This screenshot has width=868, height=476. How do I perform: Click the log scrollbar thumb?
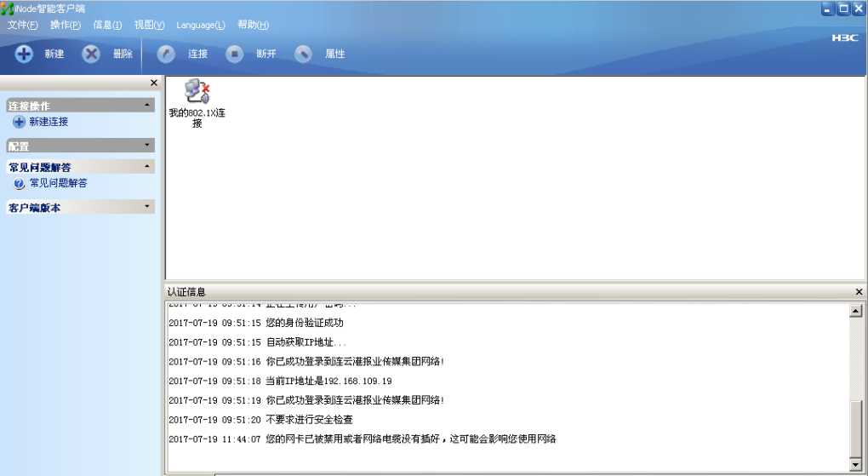(856, 429)
